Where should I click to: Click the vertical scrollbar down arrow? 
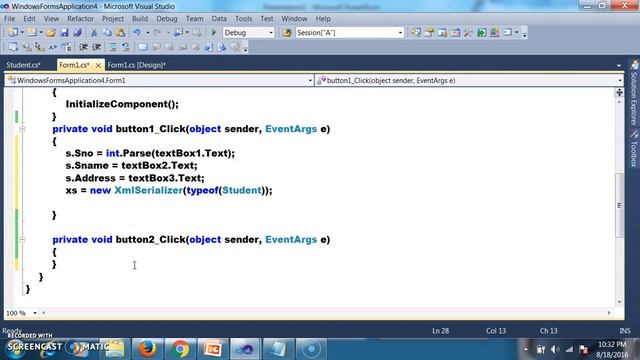tap(619, 302)
